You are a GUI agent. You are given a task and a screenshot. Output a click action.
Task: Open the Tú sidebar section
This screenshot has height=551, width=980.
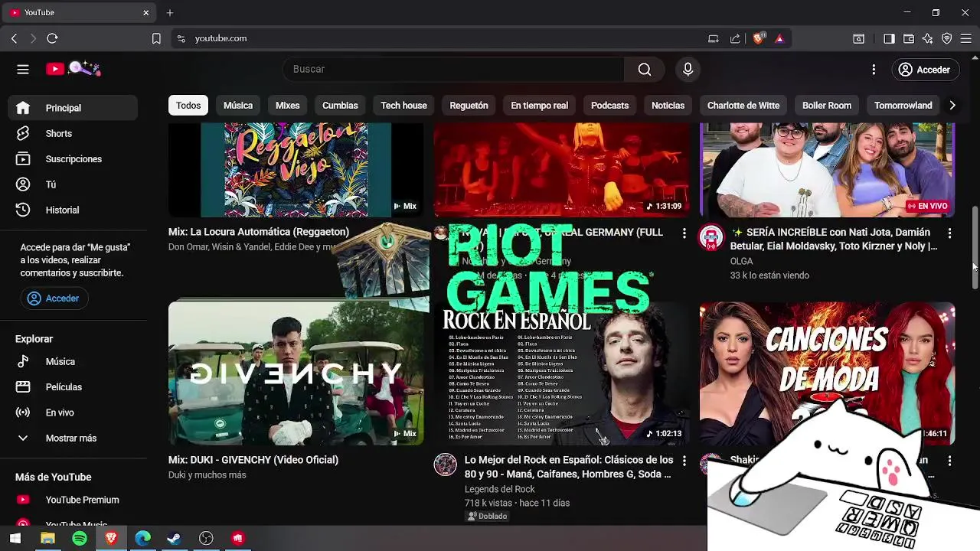click(x=73, y=184)
